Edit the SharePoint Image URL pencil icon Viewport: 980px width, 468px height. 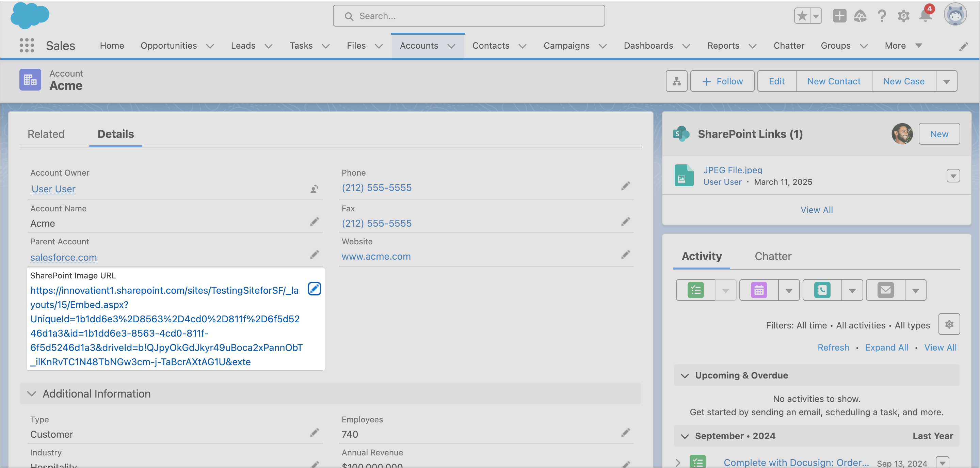314,289
